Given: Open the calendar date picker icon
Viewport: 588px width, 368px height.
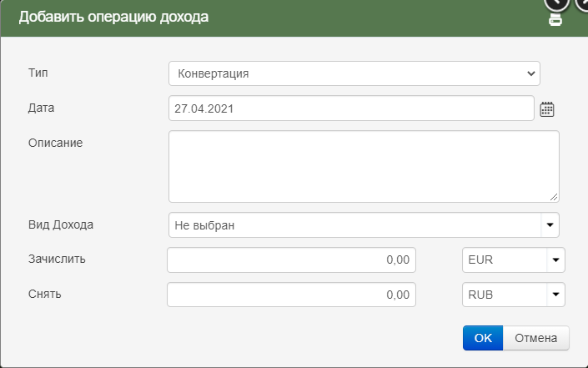Looking at the screenshot, I should click(x=547, y=109).
